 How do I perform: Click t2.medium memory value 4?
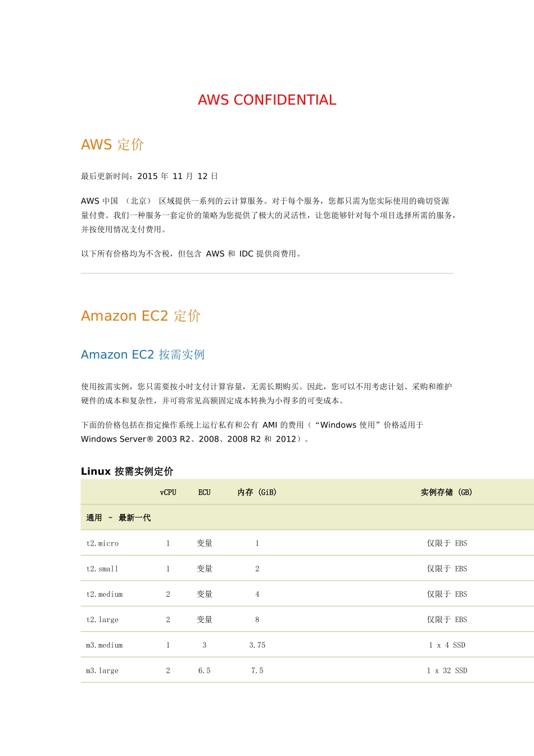(257, 595)
